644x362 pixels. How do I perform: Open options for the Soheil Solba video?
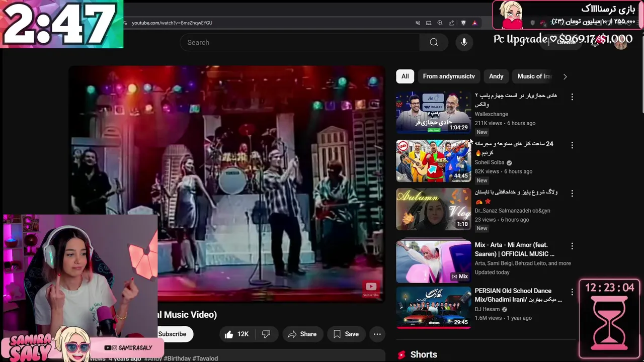tap(572, 145)
